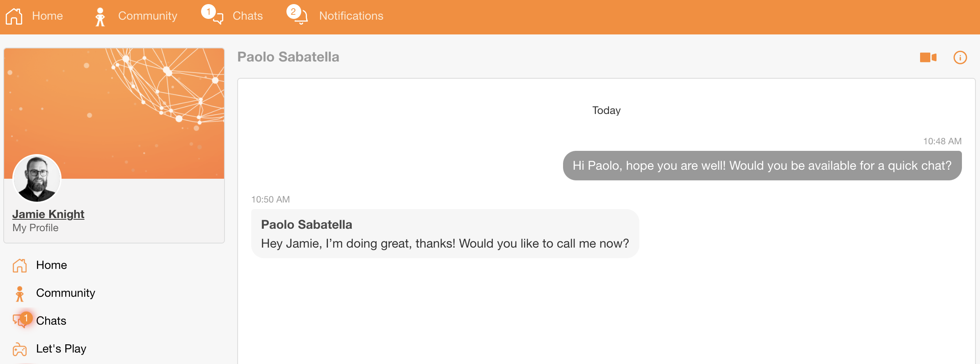Click the My Profile text

(x=35, y=228)
